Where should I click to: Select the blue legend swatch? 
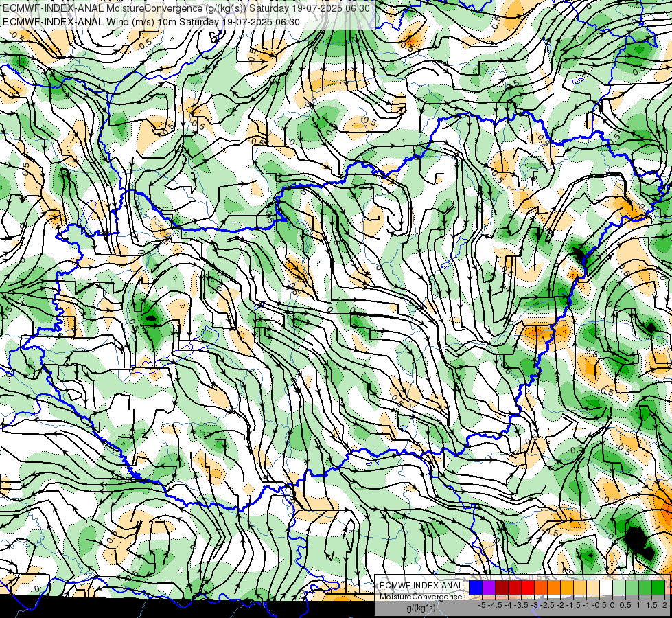point(476,587)
